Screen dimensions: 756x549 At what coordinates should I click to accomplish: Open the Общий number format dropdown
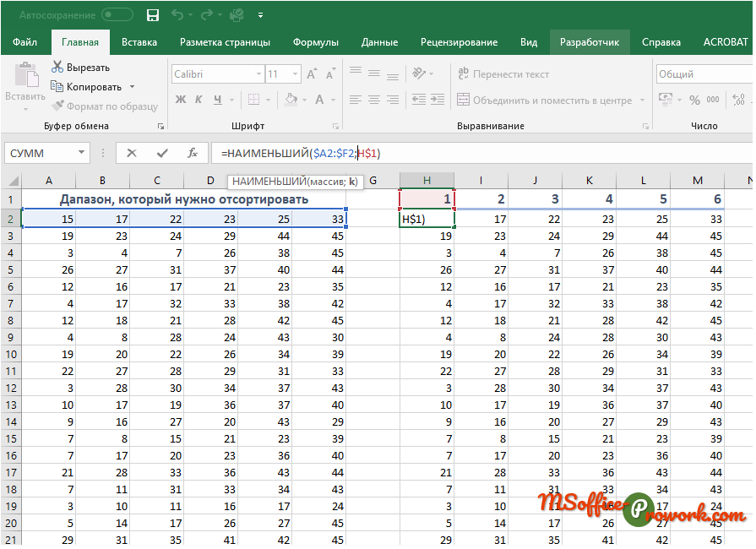click(x=701, y=74)
